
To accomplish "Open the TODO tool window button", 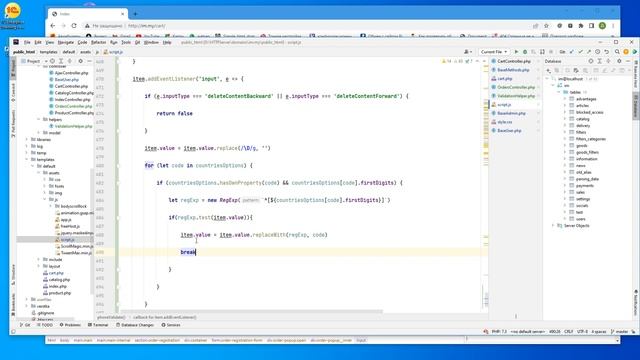I will tap(45, 325).
